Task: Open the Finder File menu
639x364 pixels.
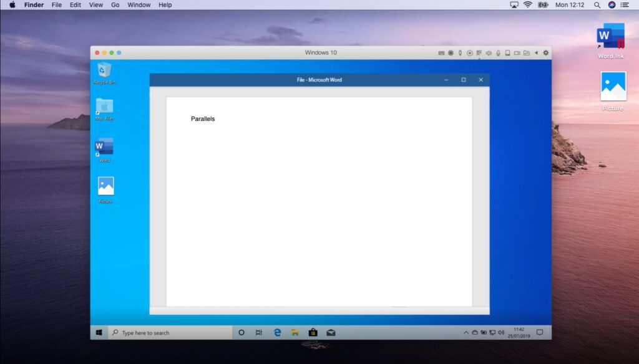Action: click(56, 5)
